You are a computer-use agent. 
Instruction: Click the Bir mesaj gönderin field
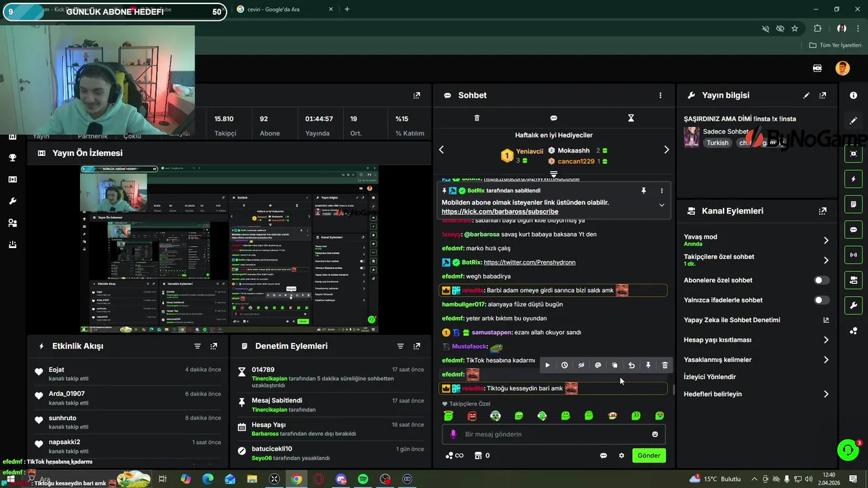(553, 434)
